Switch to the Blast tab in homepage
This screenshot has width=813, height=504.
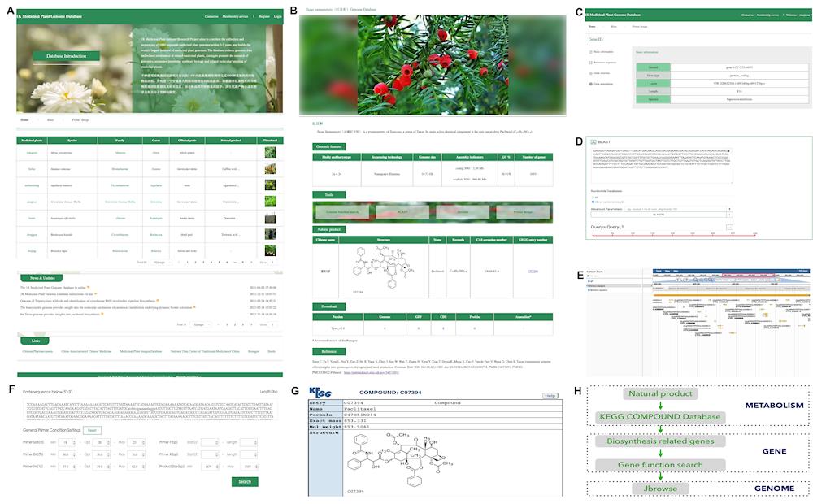[x=50, y=119]
